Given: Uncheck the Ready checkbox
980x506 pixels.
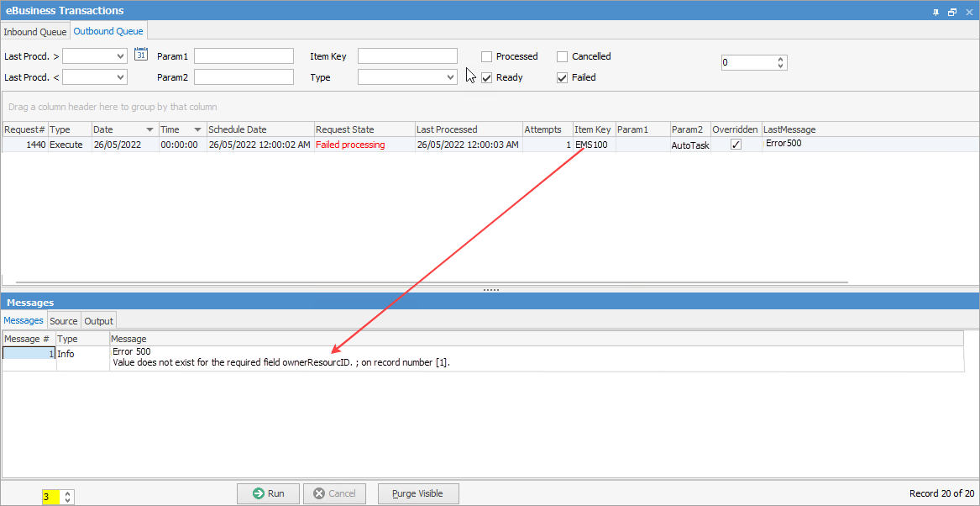Looking at the screenshot, I should pyautogui.click(x=486, y=77).
